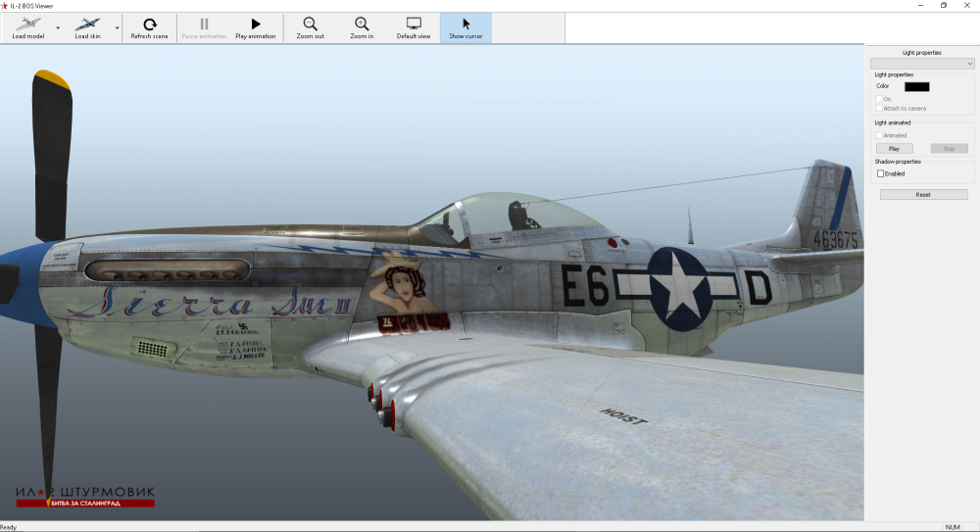Toggle the Show cursor tool
The width and height of the screenshot is (980, 532).
[x=465, y=27]
